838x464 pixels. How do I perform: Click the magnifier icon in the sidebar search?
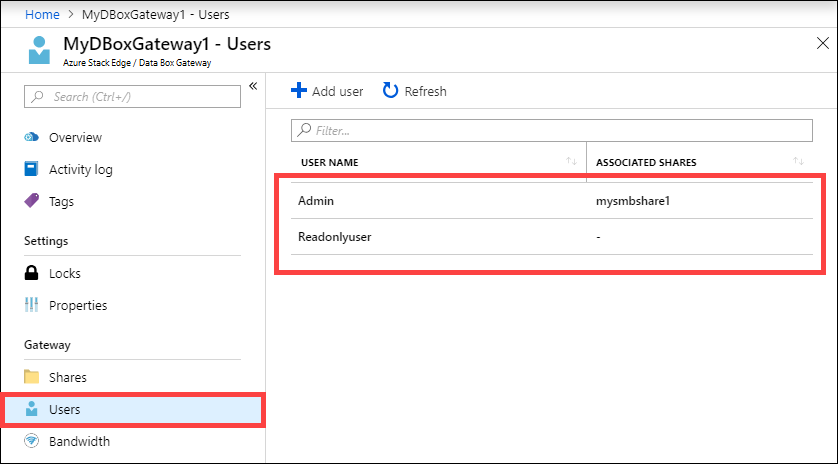coord(37,97)
